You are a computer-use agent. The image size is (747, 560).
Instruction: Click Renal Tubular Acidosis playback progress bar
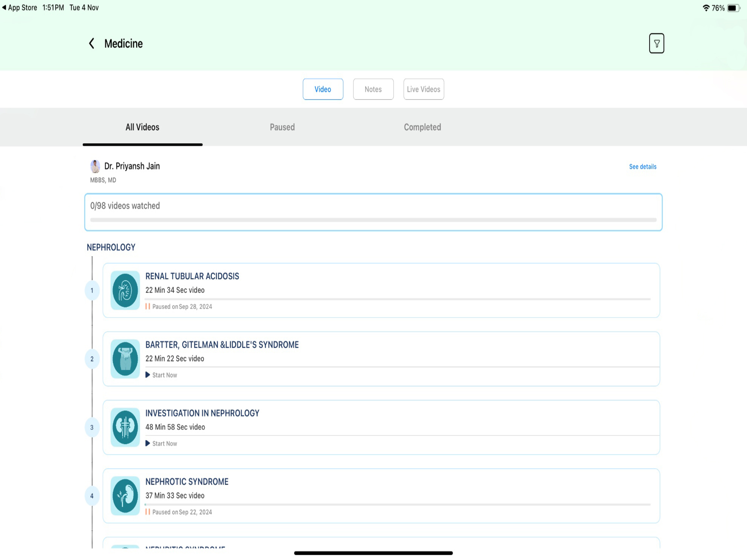click(x=397, y=299)
